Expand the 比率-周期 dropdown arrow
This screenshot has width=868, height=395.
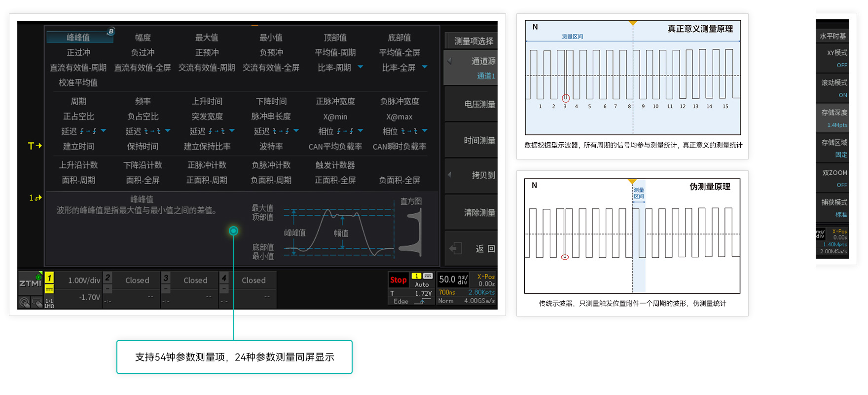(x=361, y=67)
